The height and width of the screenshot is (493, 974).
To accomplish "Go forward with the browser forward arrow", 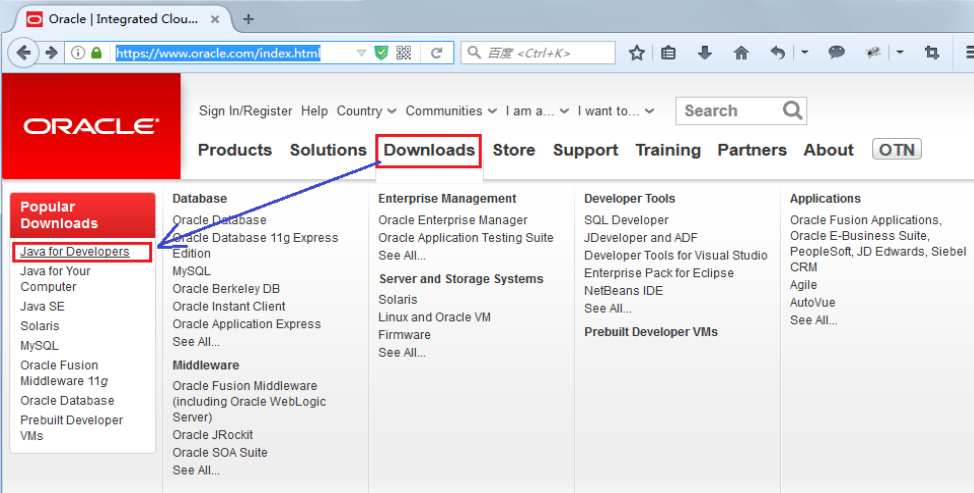I will coord(52,53).
